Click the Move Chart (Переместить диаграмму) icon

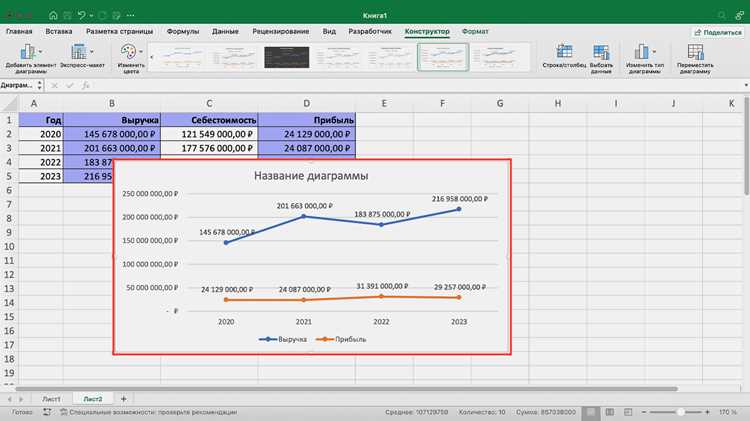(x=695, y=52)
